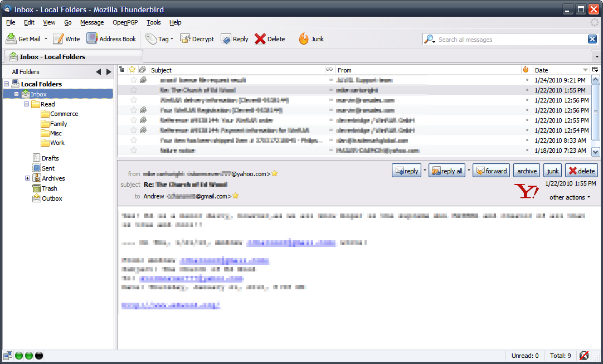Screen dimensions: 603x364
Task: Sort by junk status flame column header
Action: coord(526,70)
